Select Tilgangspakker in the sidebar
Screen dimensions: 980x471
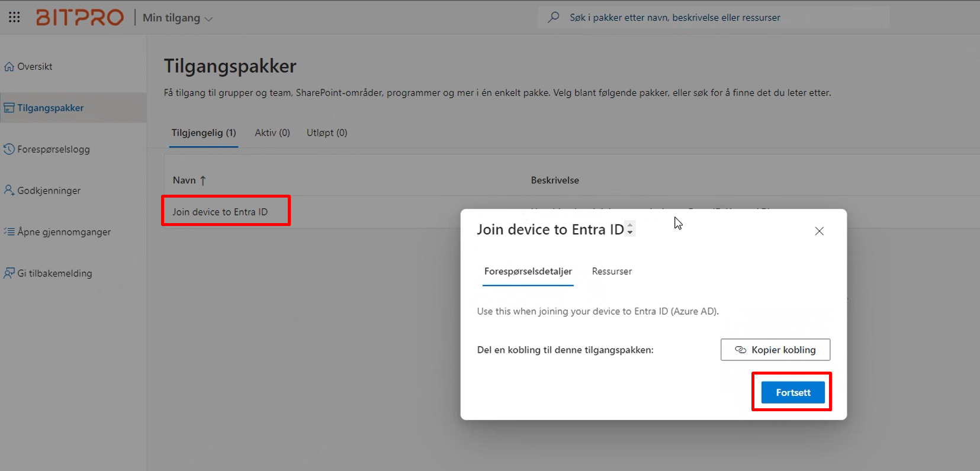point(73,108)
